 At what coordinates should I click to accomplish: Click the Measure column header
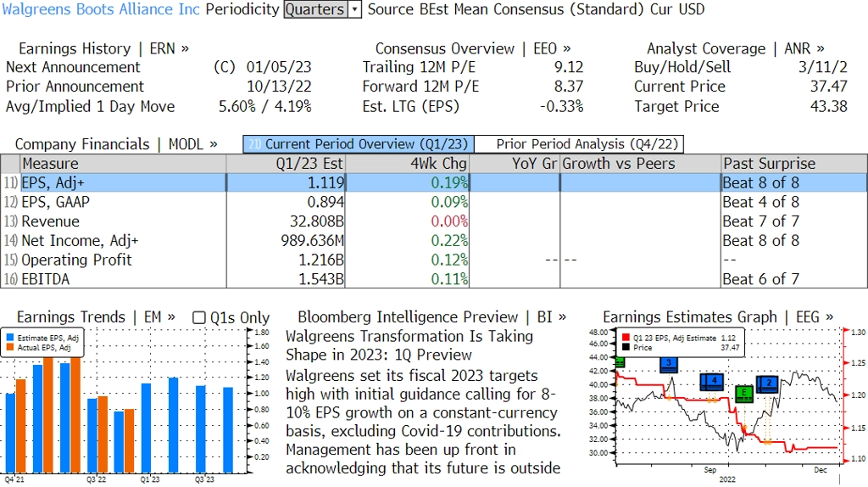123,164
